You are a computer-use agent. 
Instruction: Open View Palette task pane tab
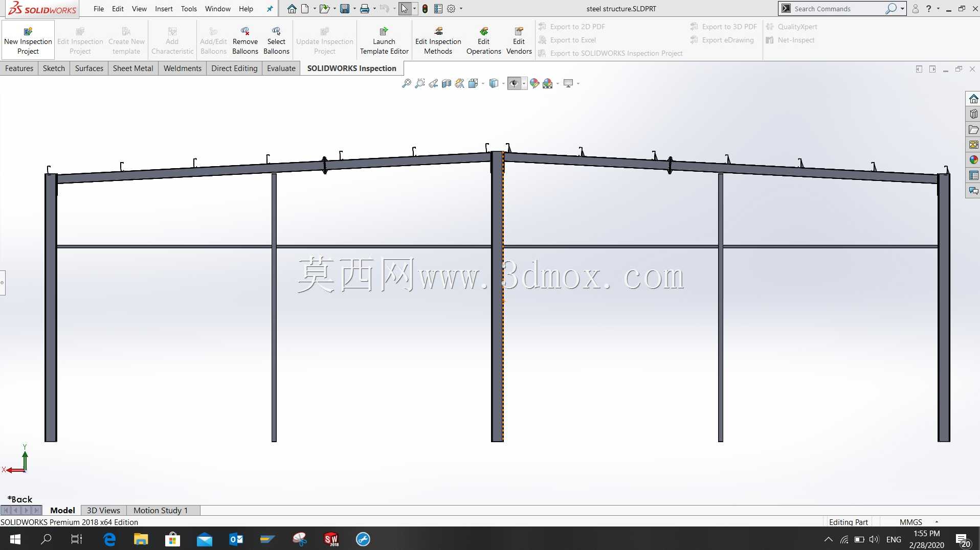pyautogui.click(x=973, y=145)
